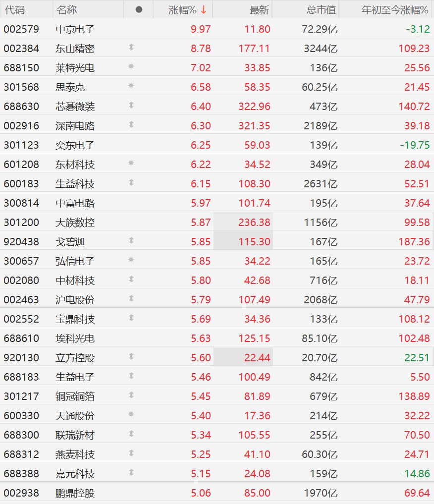Click the up-down arrow marker in the 立方控股 row
Viewport: 434px width, 504px height.
131,357
